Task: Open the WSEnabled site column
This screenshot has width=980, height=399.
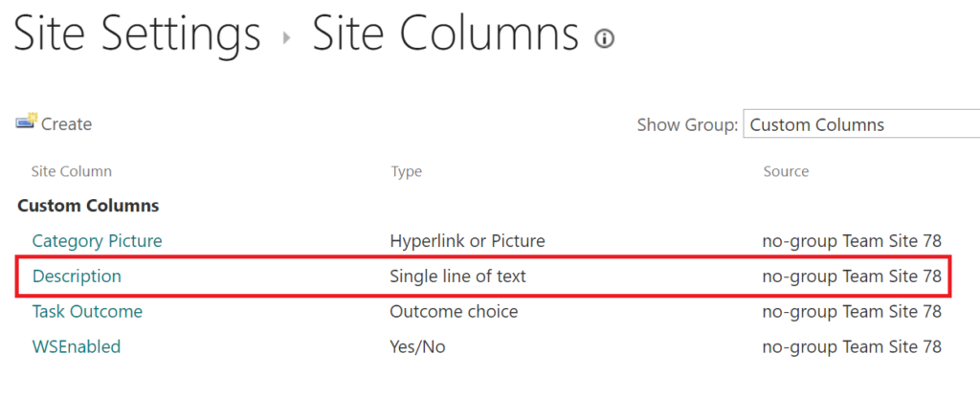Action: 77,346
